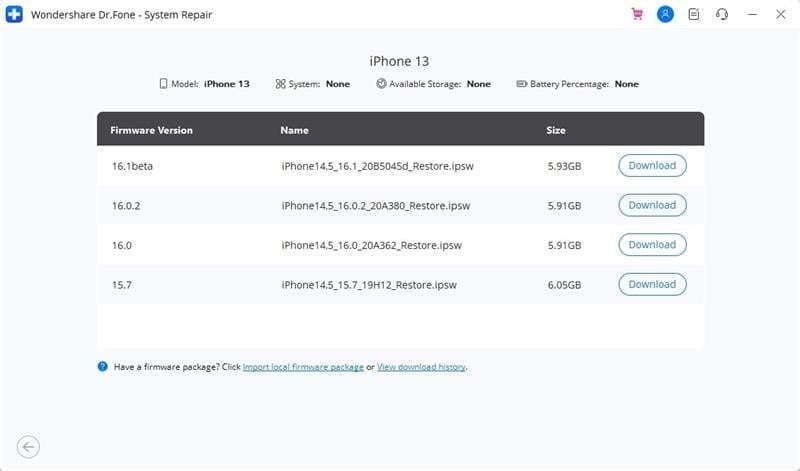Click the Available Storage pie icon
This screenshot has height=471, width=800.
[381, 83]
